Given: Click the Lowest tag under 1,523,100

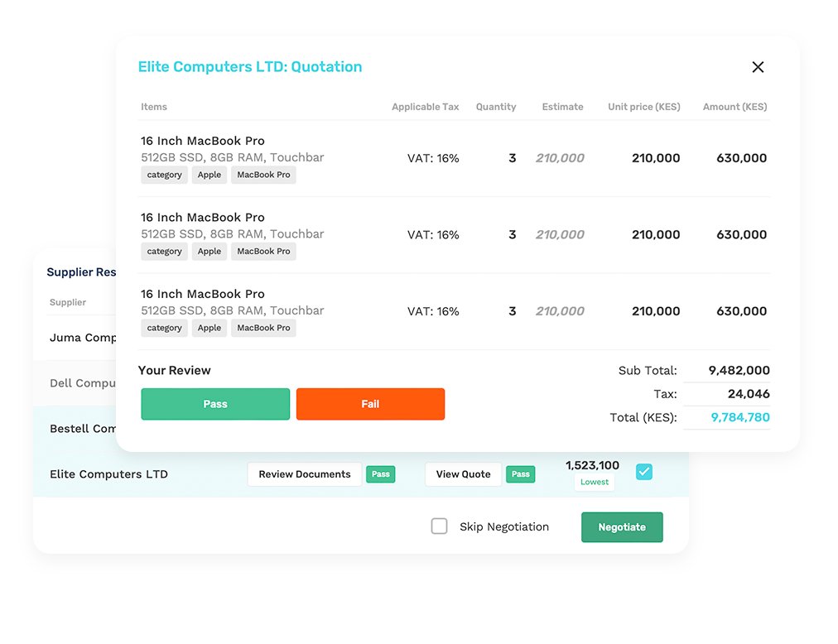Looking at the screenshot, I should (x=595, y=482).
